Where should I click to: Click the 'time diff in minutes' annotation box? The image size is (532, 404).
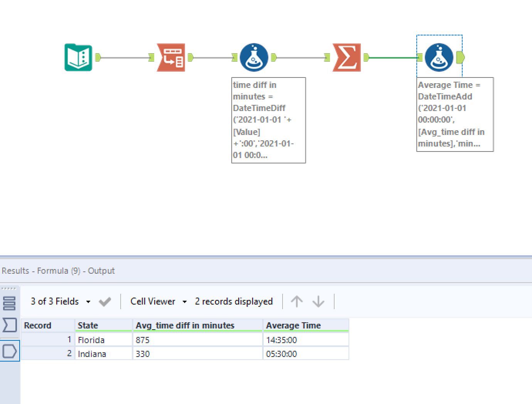click(x=268, y=120)
